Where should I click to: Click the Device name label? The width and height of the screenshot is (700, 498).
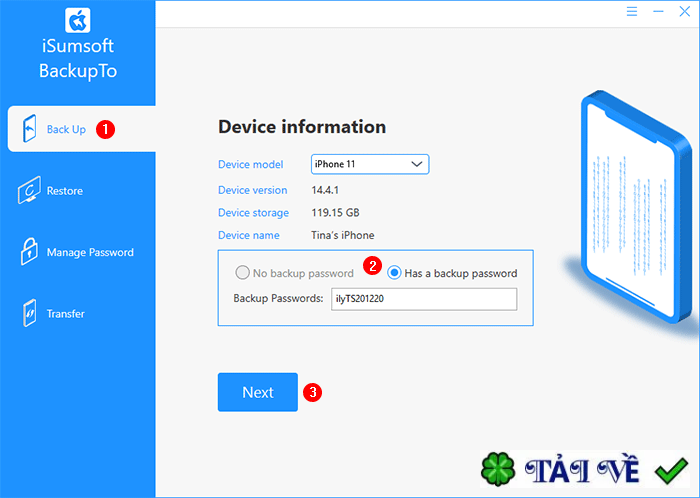(249, 235)
